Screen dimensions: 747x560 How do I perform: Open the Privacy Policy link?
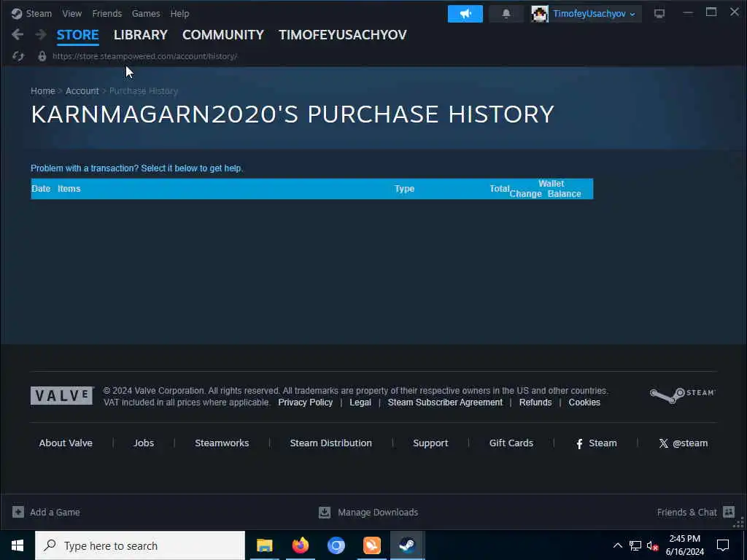(x=306, y=402)
